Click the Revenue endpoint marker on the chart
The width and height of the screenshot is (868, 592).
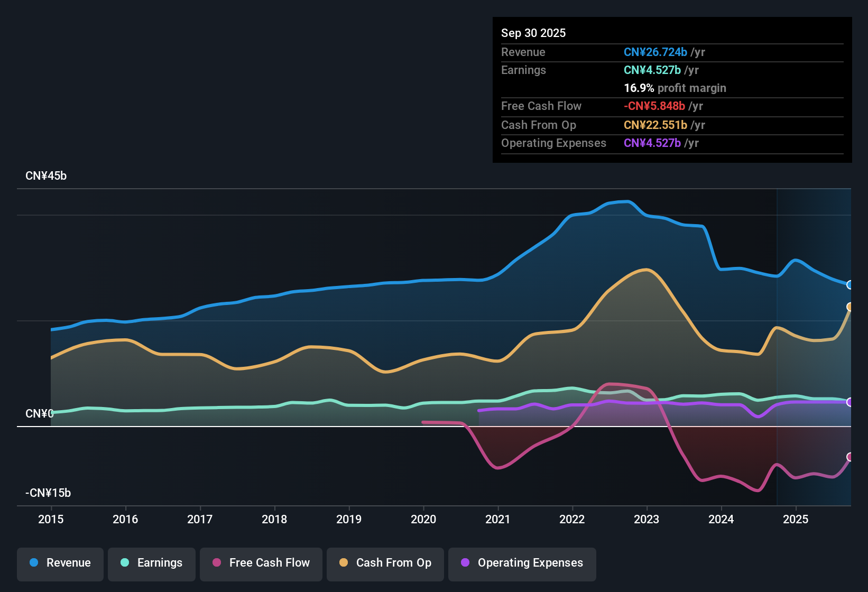point(850,285)
